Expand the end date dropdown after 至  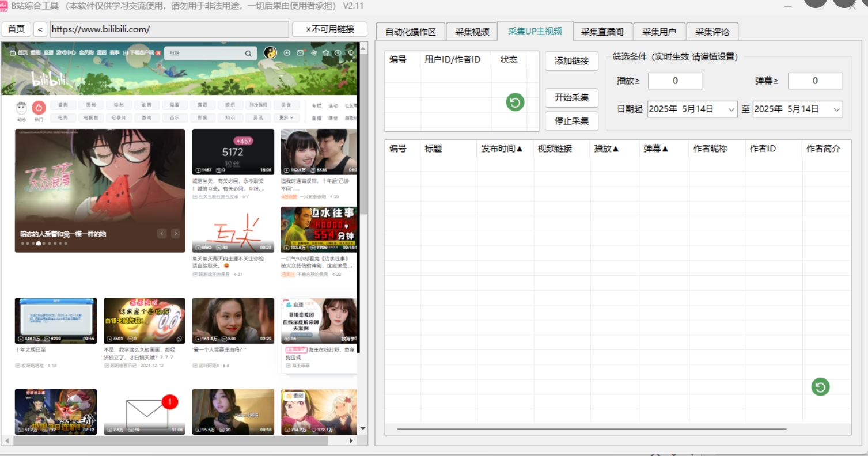point(836,109)
